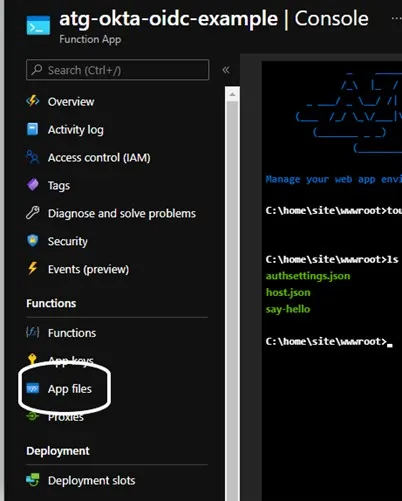Click the Functions fx icon
Viewport: 402px width, 501px height.
pyautogui.click(x=33, y=332)
